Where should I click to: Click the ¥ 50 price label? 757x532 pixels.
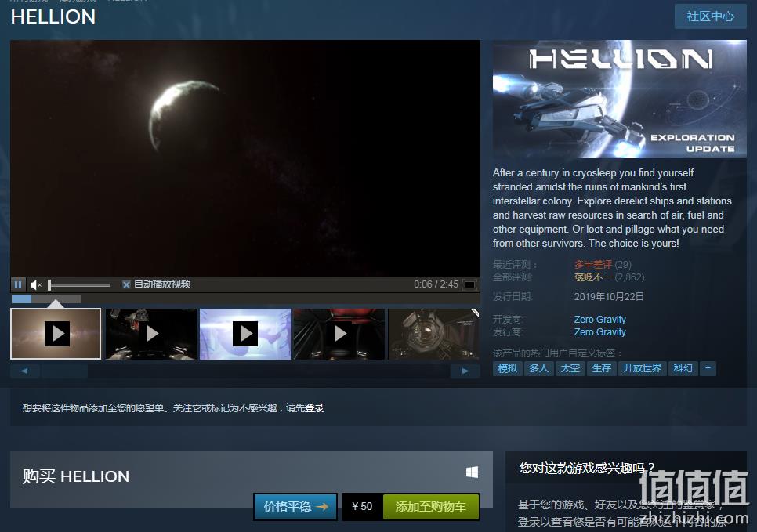click(x=362, y=506)
